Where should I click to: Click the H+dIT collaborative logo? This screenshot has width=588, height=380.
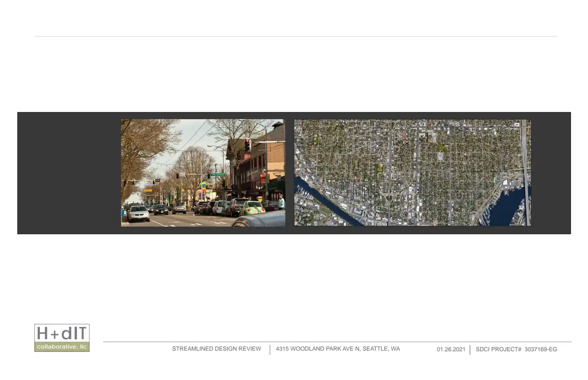click(x=62, y=338)
